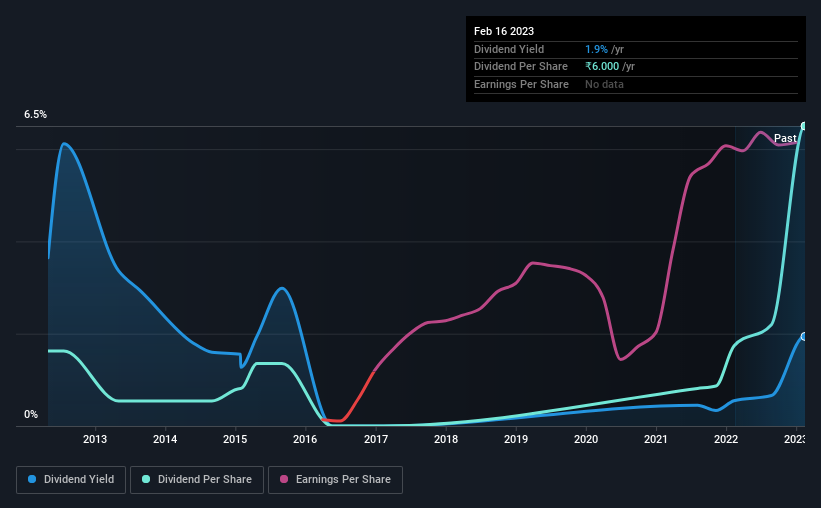Click the ₹6.000 dividend per share value
The width and height of the screenshot is (821, 508).
pos(602,67)
